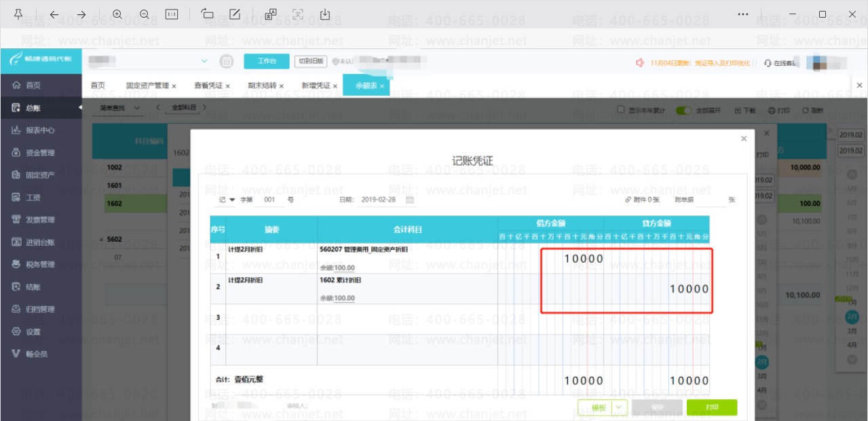This screenshot has width=868, height=421.
Task: Switch to the 固定资产管理 tab
Action: click(151, 86)
